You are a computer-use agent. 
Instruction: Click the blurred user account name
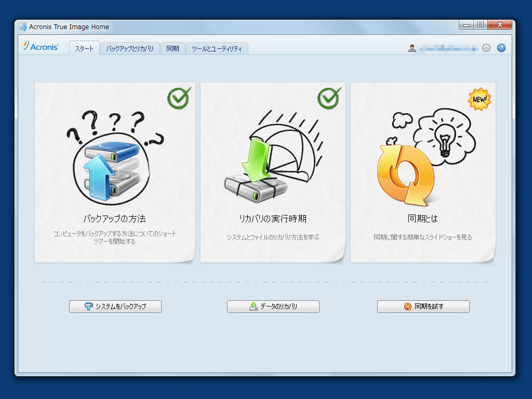(x=448, y=48)
